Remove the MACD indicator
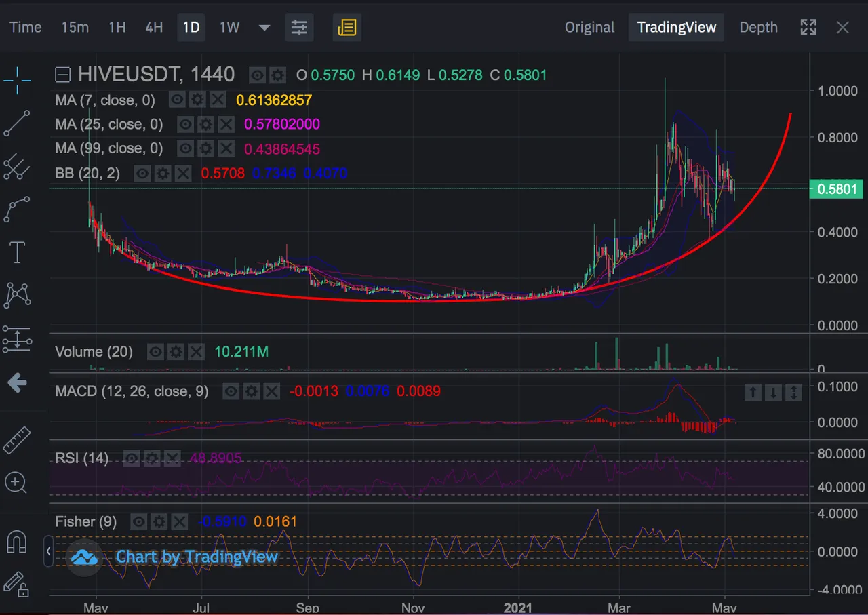The width and height of the screenshot is (868, 615). pos(271,391)
